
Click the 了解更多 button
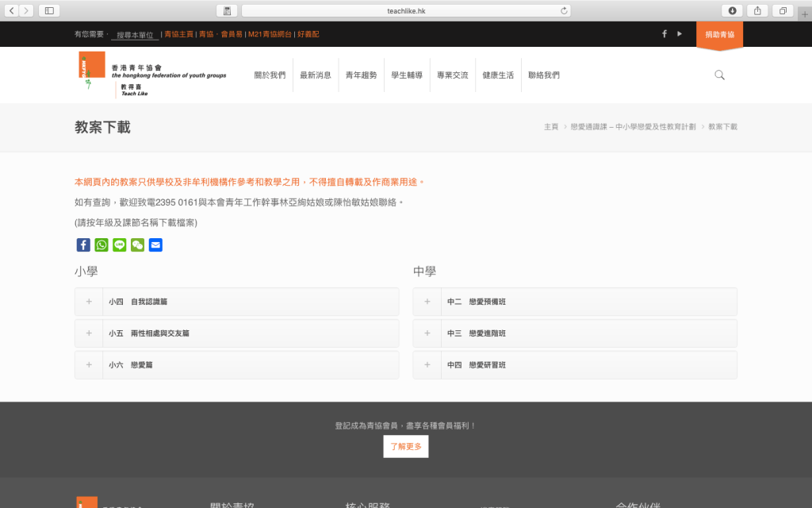click(x=406, y=447)
